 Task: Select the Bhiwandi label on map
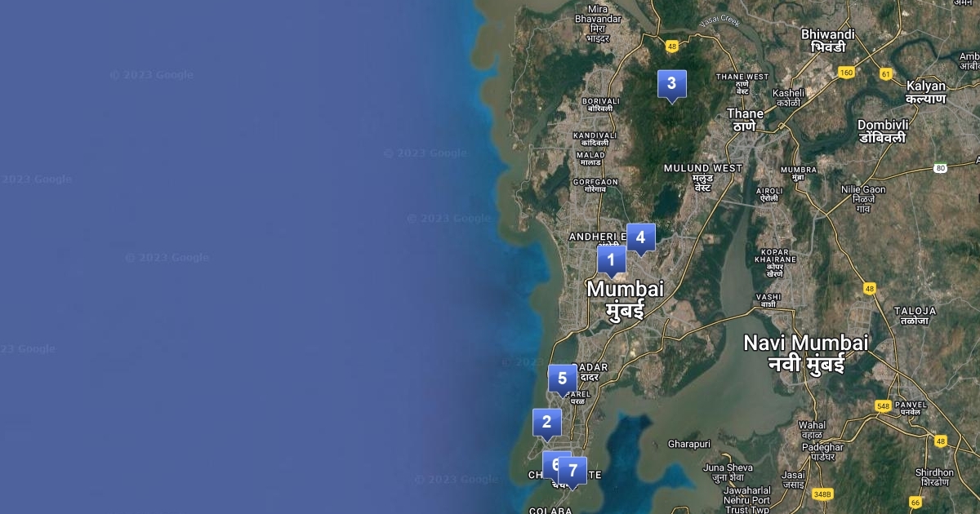pyautogui.click(x=828, y=41)
